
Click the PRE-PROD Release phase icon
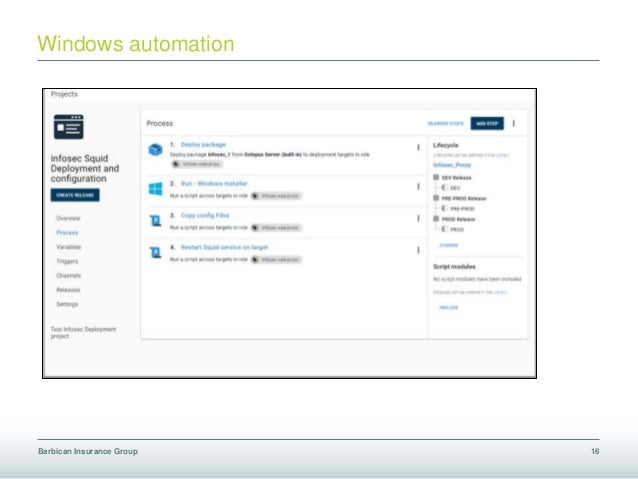[436, 198]
